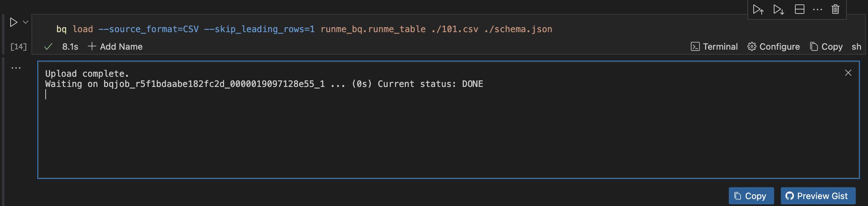Viewport: 868px width, 206px height.
Task: Open cell toolbar more actions menu
Action: (x=818, y=9)
